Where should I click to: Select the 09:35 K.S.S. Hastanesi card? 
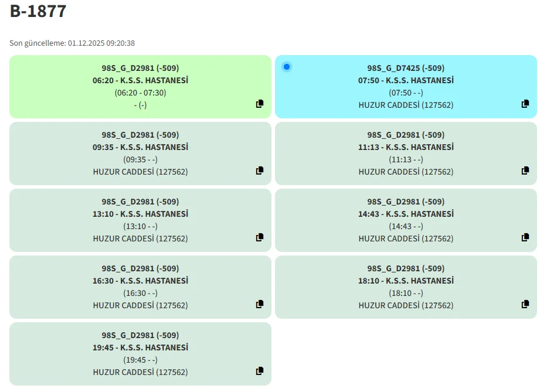(140, 154)
